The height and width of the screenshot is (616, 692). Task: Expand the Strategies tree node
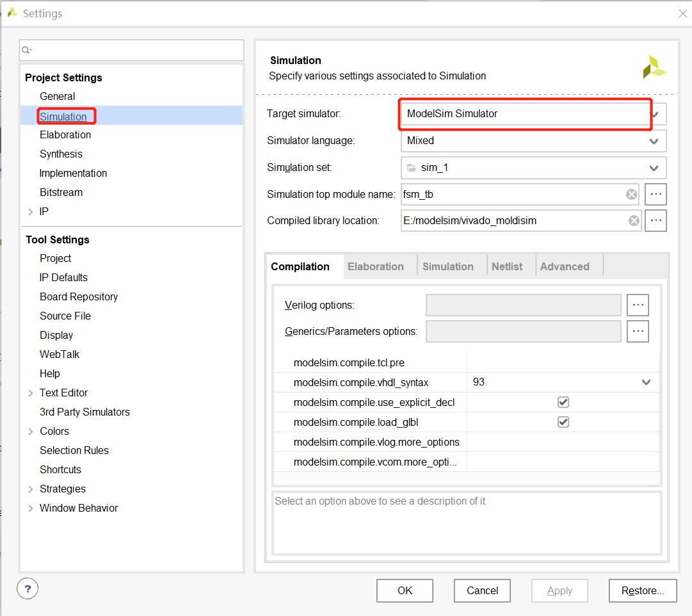(31, 489)
